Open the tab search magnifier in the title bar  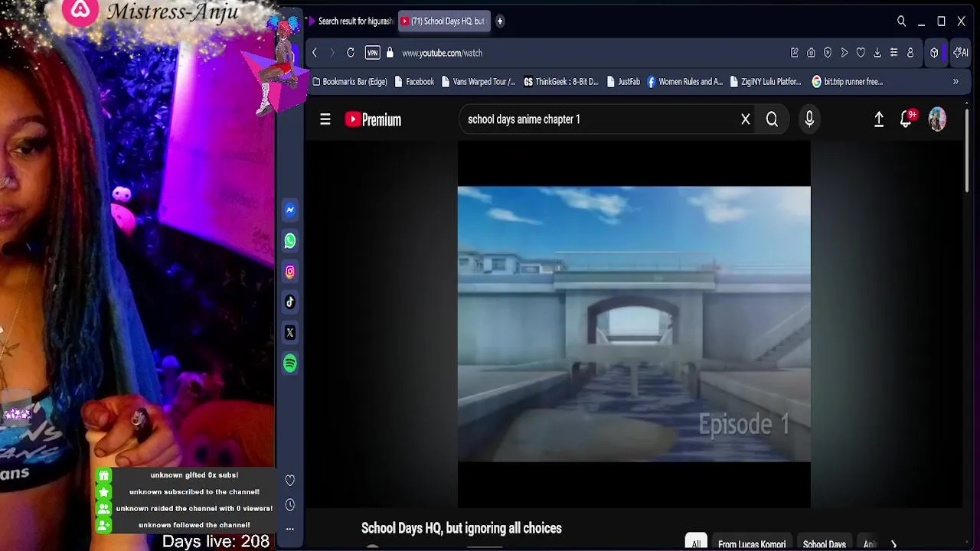[x=901, y=21]
